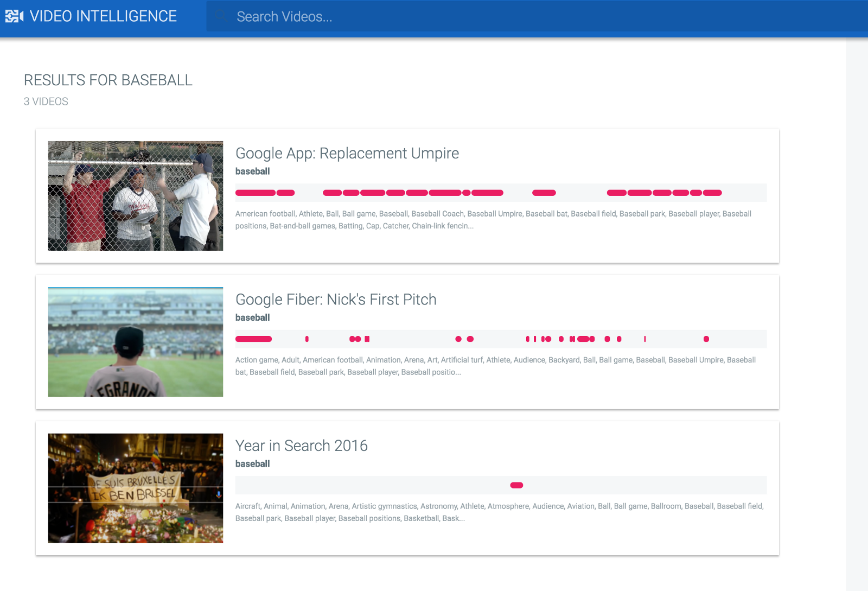
Task: Open the Google Fiber: Nick's First Pitch title
Action: pyautogui.click(x=335, y=300)
